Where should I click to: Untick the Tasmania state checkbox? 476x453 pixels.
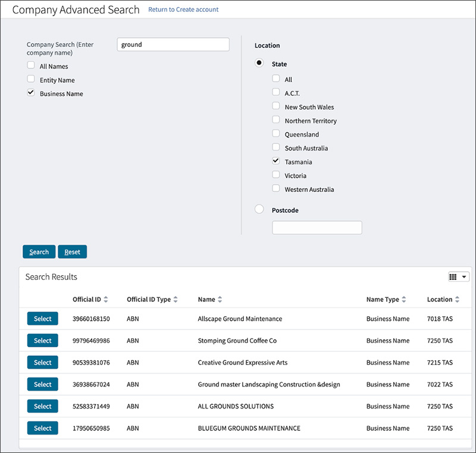coord(276,161)
